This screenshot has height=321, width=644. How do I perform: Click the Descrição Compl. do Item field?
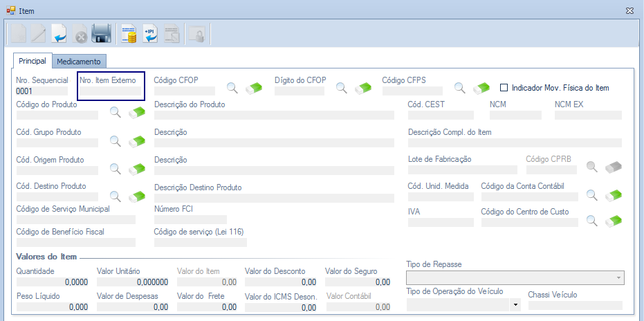[515, 143]
